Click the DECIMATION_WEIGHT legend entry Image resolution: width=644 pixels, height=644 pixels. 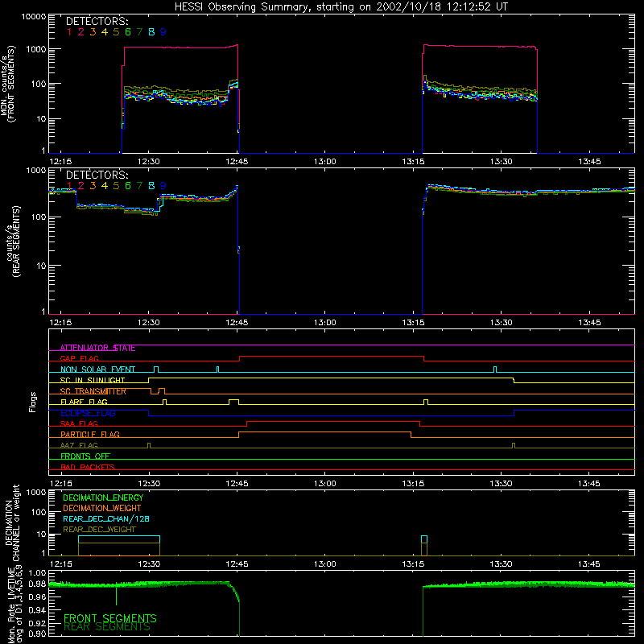click(x=102, y=509)
